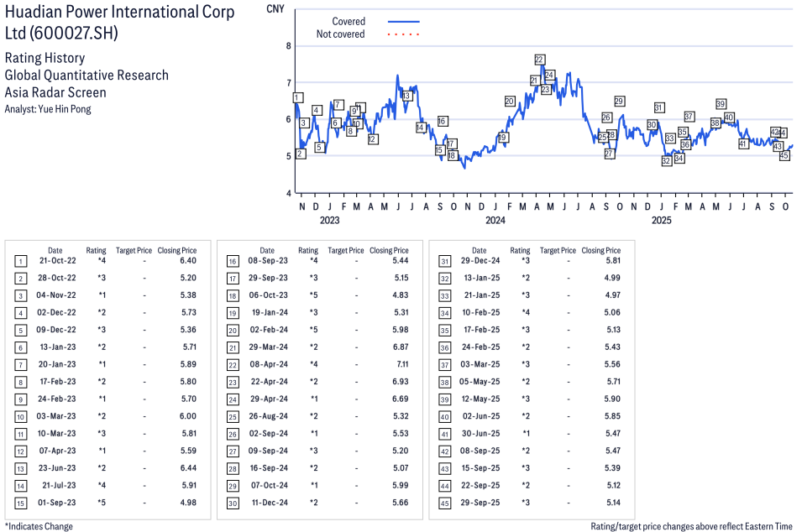Click the Rating header in the first table

click(96, 250)
